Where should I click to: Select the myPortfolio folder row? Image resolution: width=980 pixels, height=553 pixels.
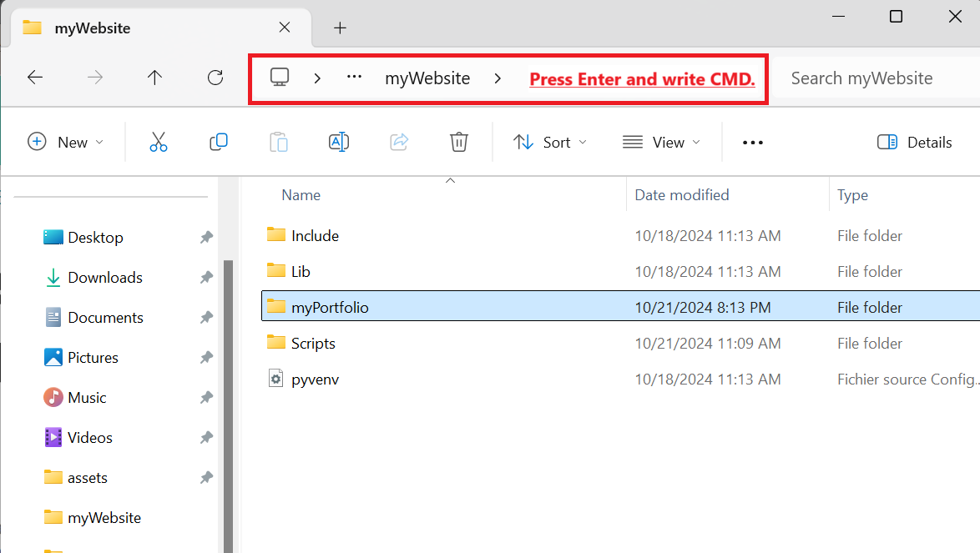pyautogui.click(x=620, y=307)
